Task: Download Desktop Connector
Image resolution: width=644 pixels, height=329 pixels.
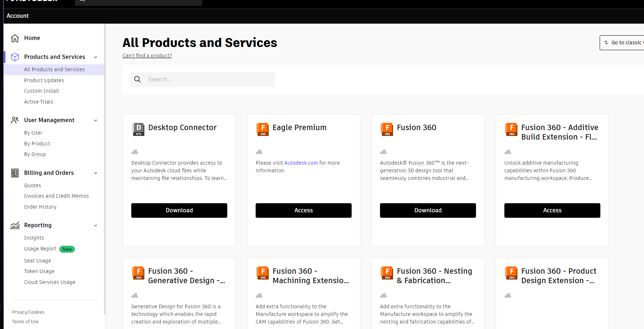Action: pyautogui.click(x=179, y=210)
